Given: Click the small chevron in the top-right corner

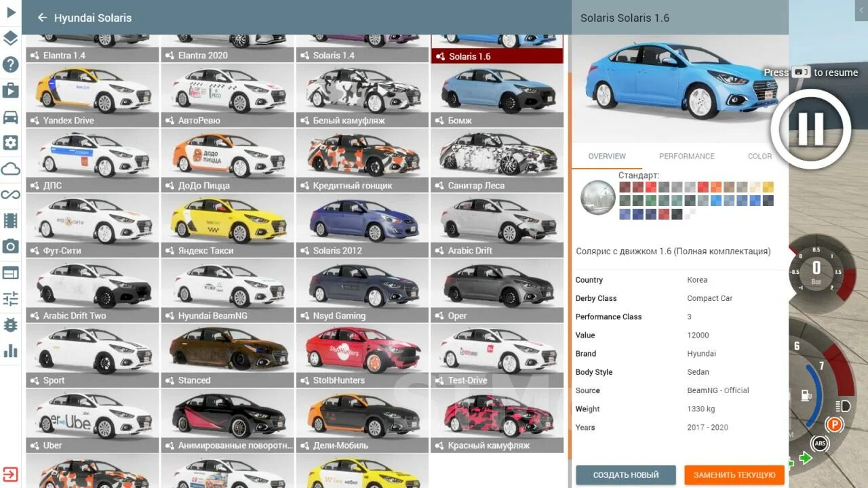Looking at the screenshot, I should (861, 10).
